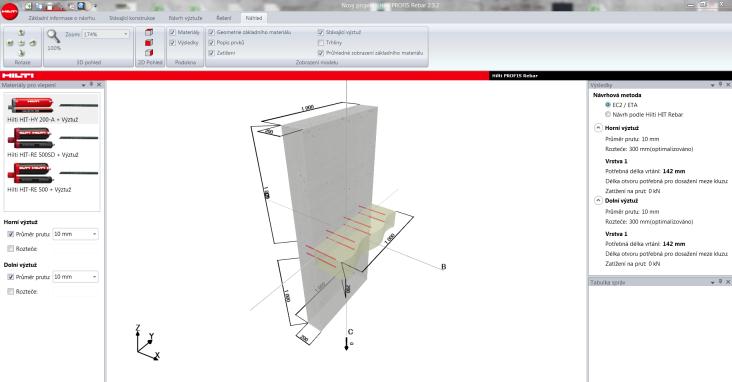This screenshot has width=732, height=382.
Task: Uncheck the Zatížení checkbox
Action: (x=211, y=53)
